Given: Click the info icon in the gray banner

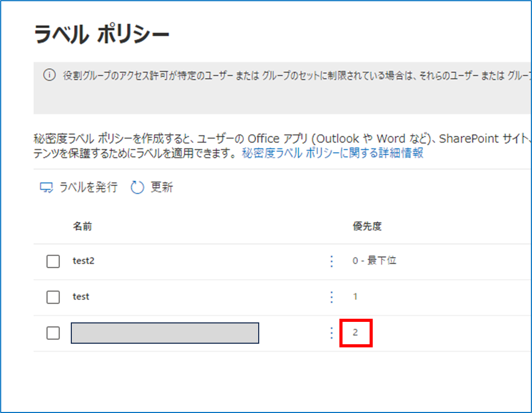Looking at the screenshot, I should (x=49, y=75).
